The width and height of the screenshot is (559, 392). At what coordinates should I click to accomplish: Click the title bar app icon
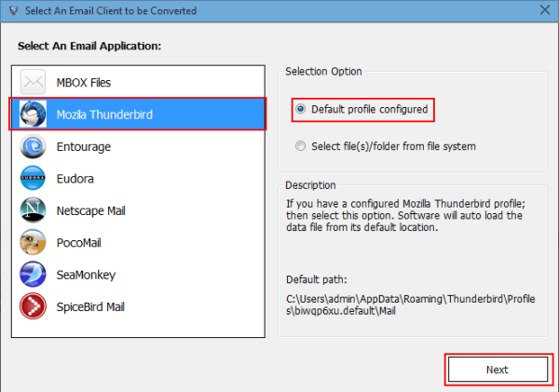pos(11,11)
